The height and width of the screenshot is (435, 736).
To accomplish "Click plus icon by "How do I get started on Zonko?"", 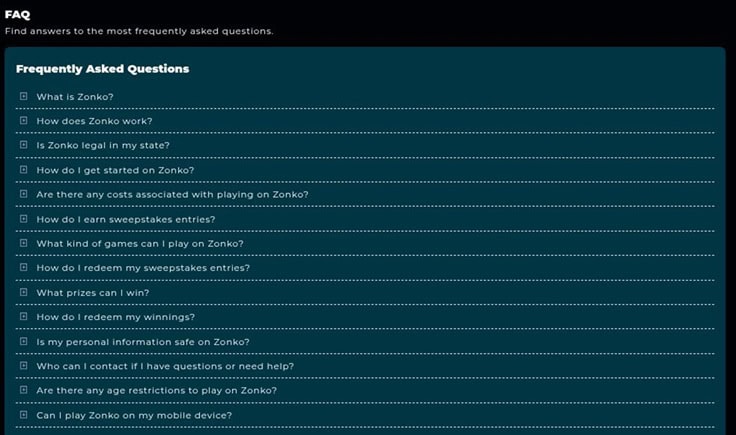I will [x=23, y=170].
